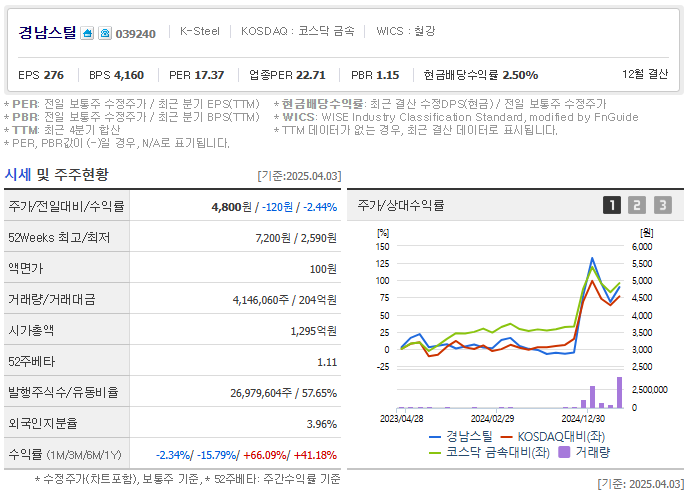Select the 2024/02/29 chart axis date
This screenshot has height=492, width=685.
(x=492, y=418)
